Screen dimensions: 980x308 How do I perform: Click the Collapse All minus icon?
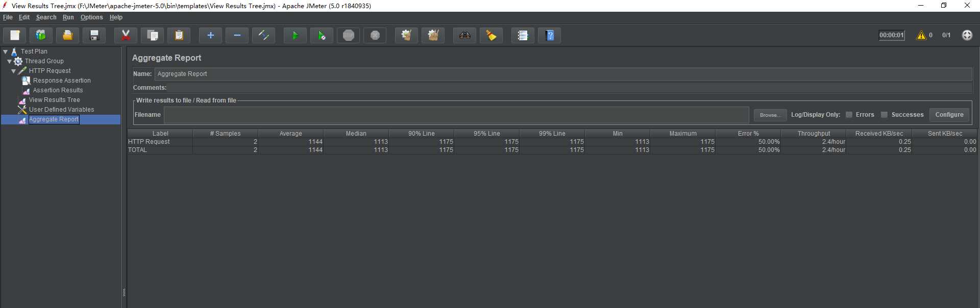tap(237, 35)
